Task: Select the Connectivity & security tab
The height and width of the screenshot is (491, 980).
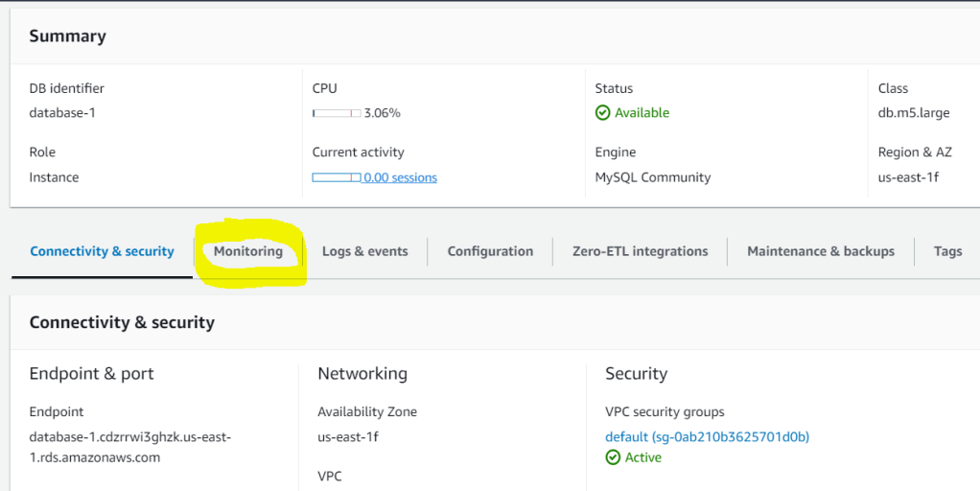Action: click(x=102, y=251)
